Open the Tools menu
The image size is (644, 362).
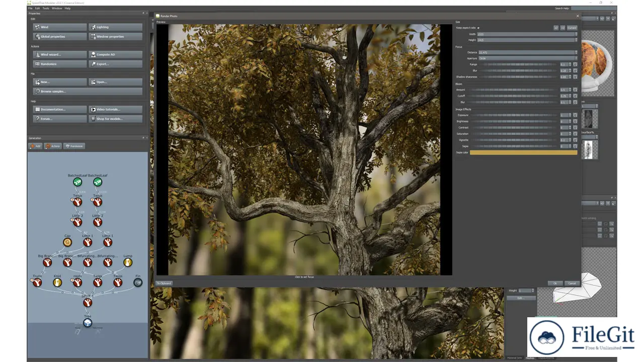coord(46,8)
